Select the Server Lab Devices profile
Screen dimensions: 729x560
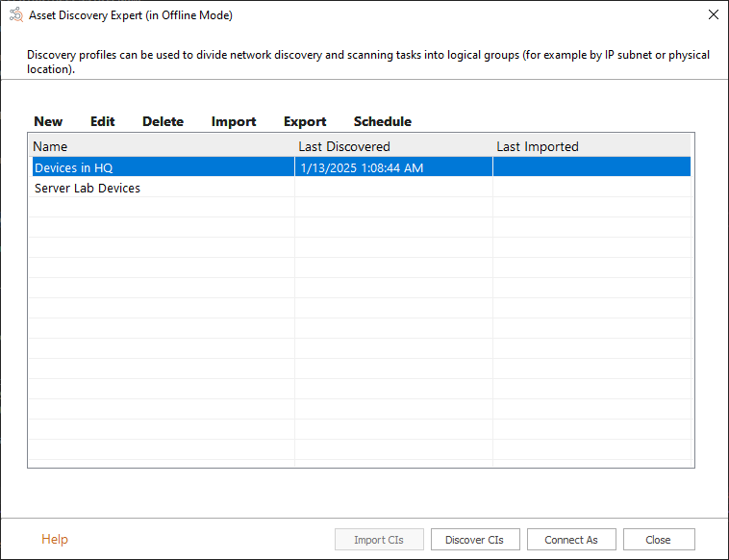(88, 188)
